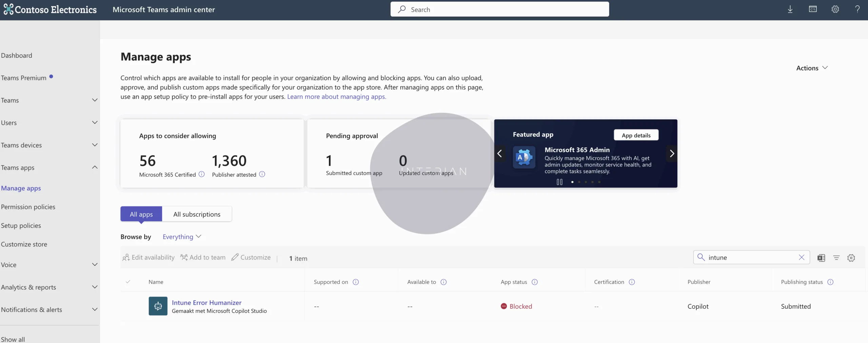This screenshot has width=868, height=343.
Task: Open column settings gear in table toolbar
Action: pos(851,258)
